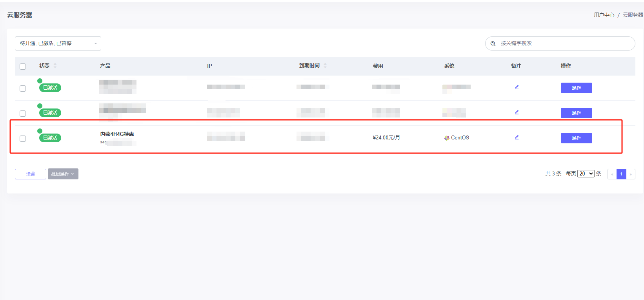Click 云服务器 breadcrumb link
Screen dimensions: 644x300
point(633,15)
